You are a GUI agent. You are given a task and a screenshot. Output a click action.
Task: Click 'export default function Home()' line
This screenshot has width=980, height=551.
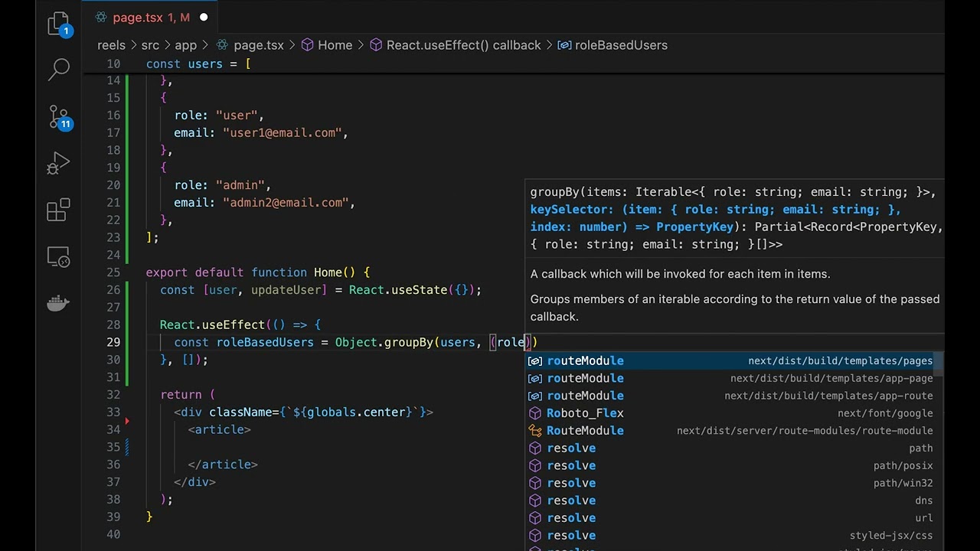tap(258, 272)
